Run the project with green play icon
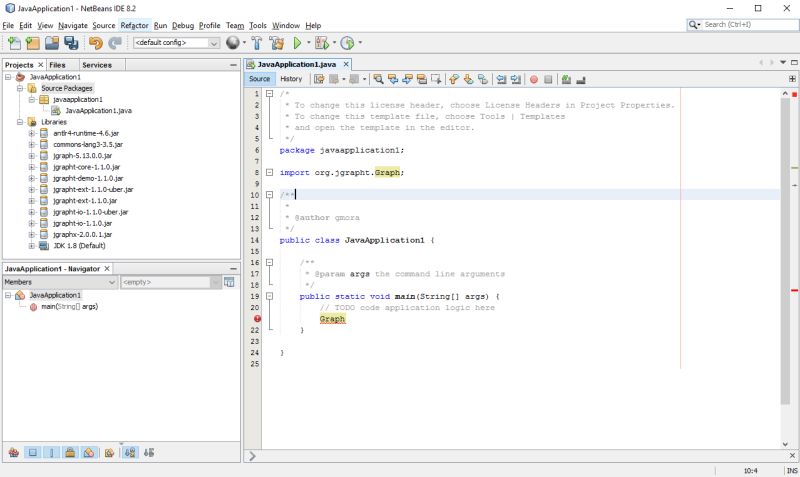This screenshot has height=477, width=800. tap(297, 43)
